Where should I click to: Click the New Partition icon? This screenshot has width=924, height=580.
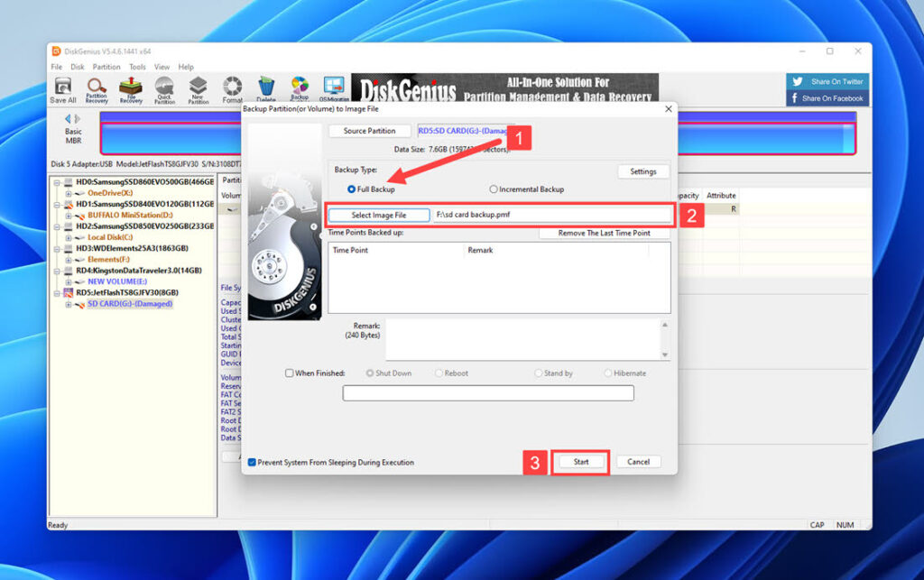click(198, 87)
